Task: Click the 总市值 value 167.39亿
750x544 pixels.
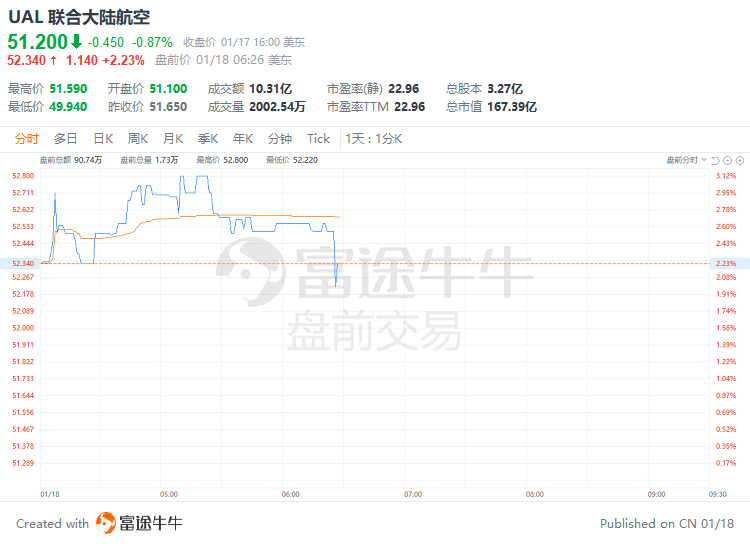Action: 512,106
